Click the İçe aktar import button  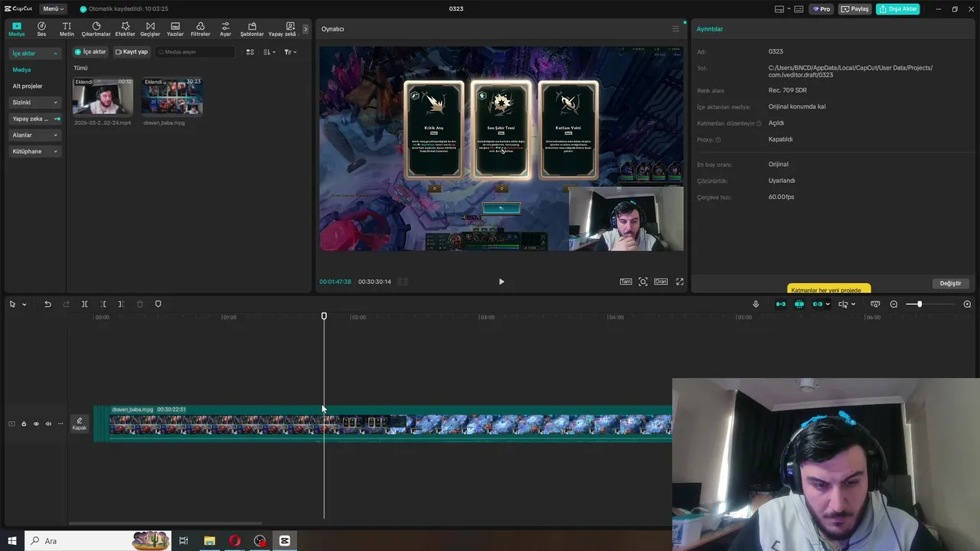point(90,52)
